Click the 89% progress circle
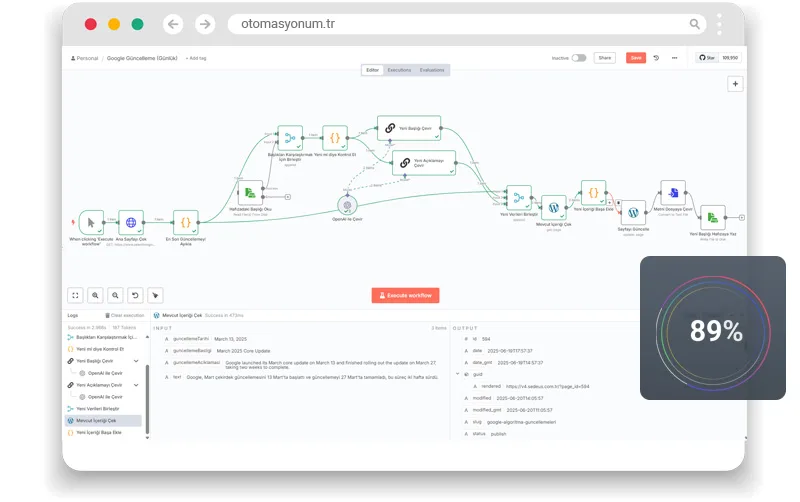Screen dimensions: 800x502 713,331
